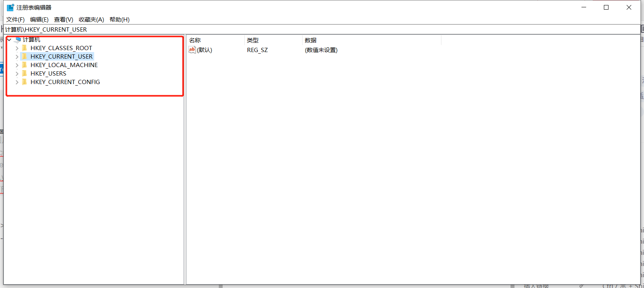Select the HKEY_LOCAL_MACHINE tree item label
This screenshot has width=644, height=288.
coord(64,65)
